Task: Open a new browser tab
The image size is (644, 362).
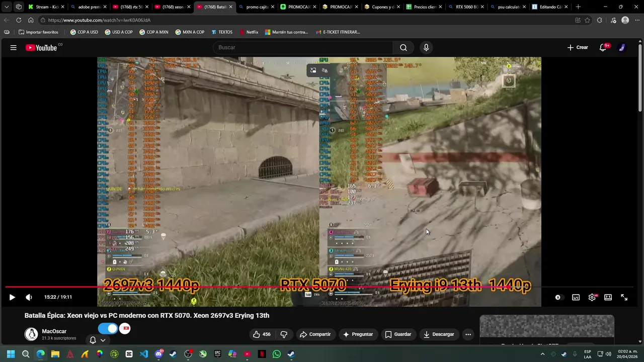Action: [578, 7]
